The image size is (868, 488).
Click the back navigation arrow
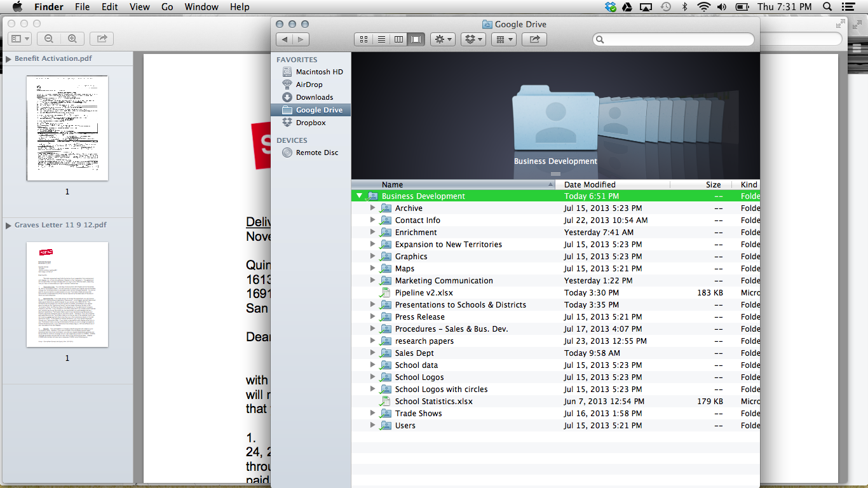pyautogui.click(x=284, y=39)
